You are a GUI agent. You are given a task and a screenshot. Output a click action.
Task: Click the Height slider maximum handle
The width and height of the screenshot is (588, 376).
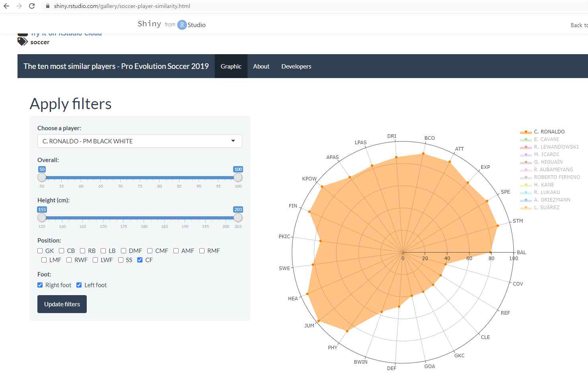[238, 217]
